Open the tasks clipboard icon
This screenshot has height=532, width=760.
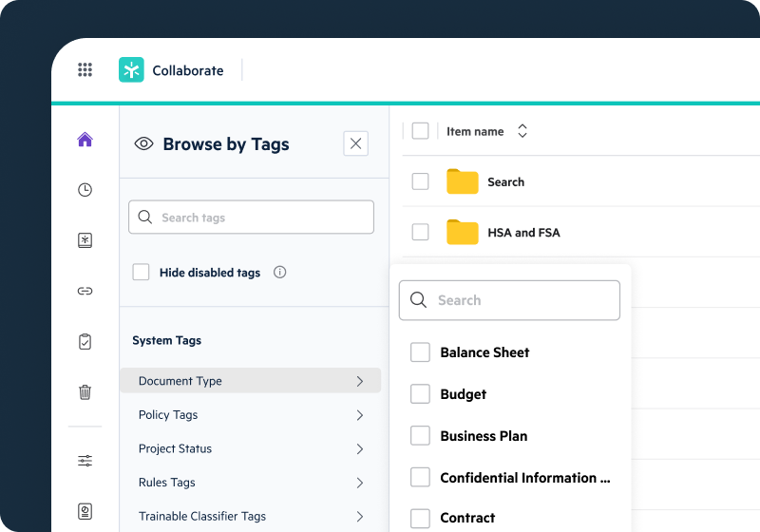85,341
